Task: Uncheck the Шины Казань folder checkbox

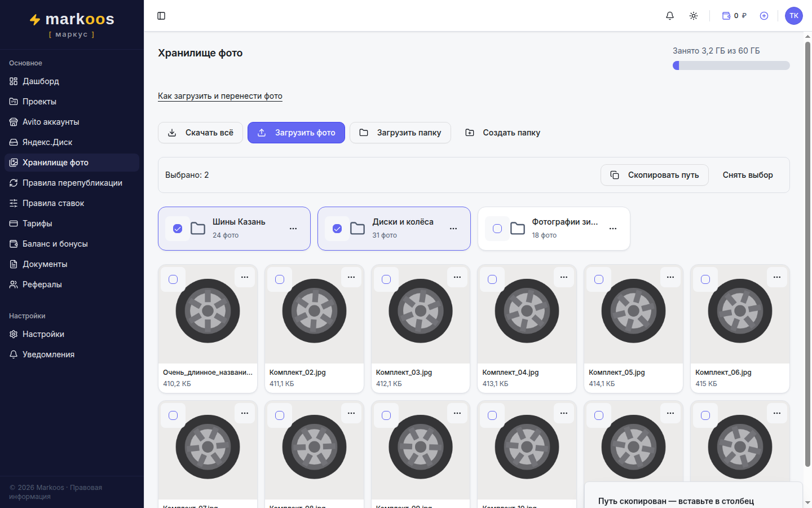Action: pos(178,229)
